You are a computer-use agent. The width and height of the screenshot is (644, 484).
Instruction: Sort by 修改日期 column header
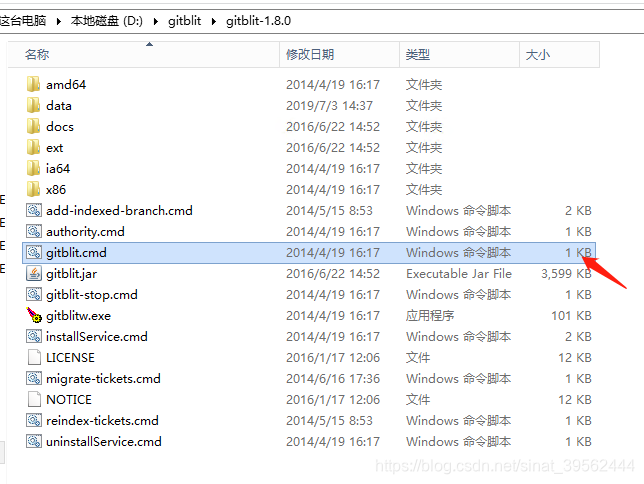[340, 54]
